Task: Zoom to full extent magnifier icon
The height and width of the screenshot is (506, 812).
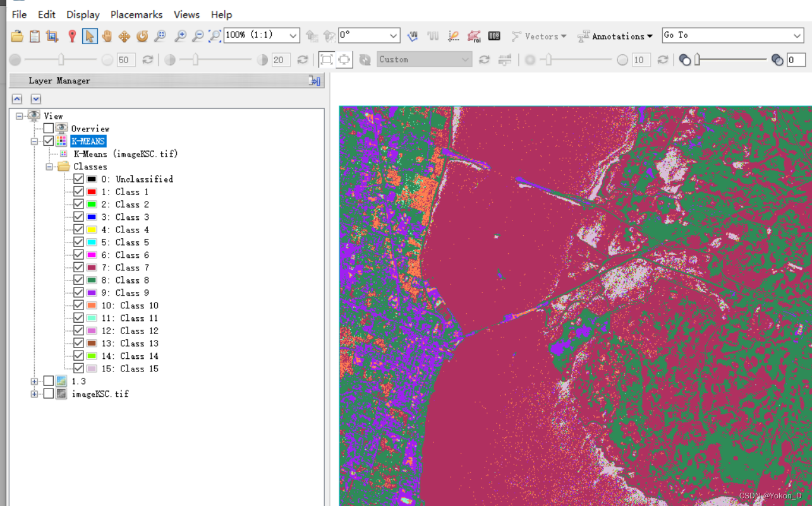Action: click(x=215, y=36)
